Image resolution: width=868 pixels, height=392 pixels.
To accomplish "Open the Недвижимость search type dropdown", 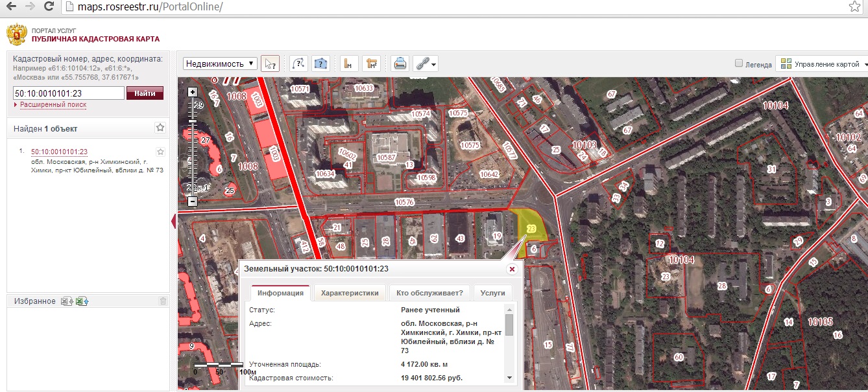I will [221, 63].
